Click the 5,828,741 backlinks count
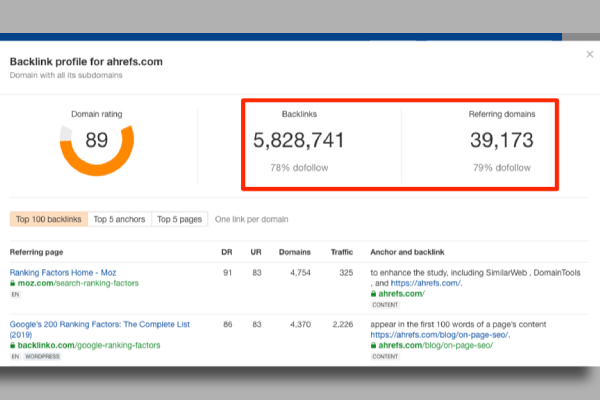The width and height of the screenshot is (600, 400). (299, 140)
